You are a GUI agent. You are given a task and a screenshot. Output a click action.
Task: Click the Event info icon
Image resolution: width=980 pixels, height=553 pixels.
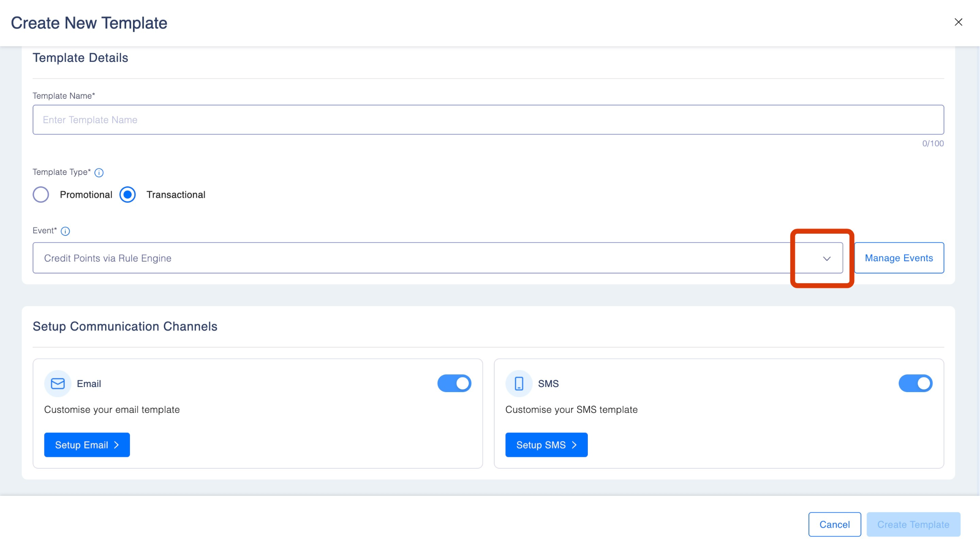click(65, 231)
